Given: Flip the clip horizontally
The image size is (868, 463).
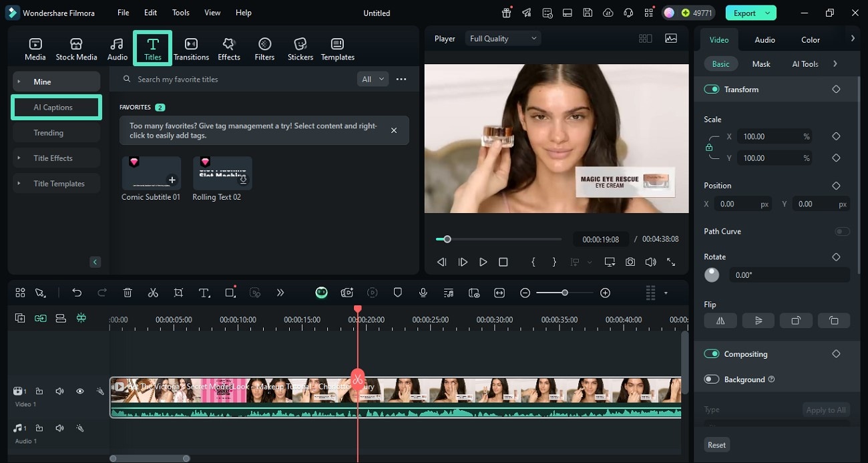Looking at the screenshot, I should [x=720, y=321].
